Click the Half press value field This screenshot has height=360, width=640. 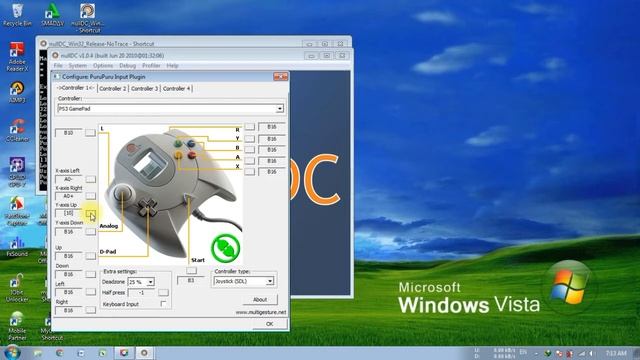point(142,293)
